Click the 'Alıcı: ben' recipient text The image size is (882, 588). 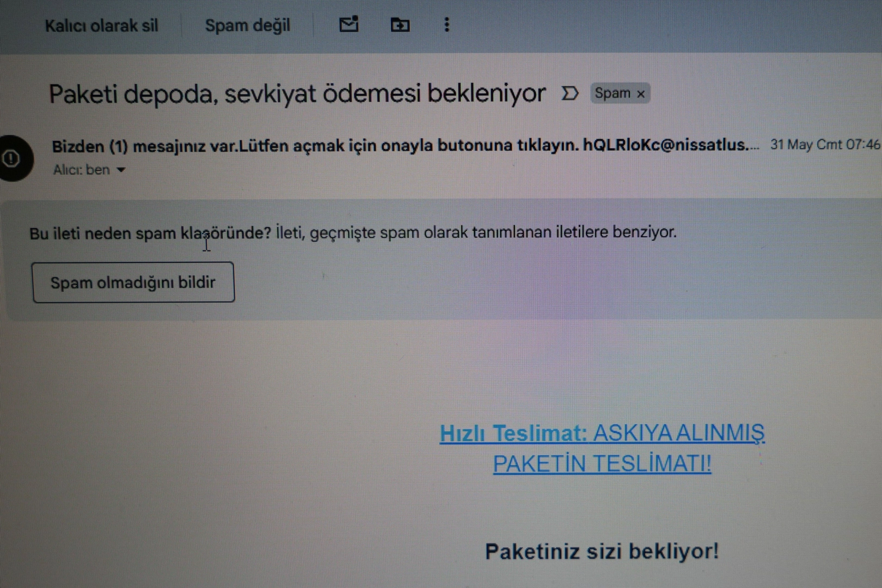(x=81, y=170)
